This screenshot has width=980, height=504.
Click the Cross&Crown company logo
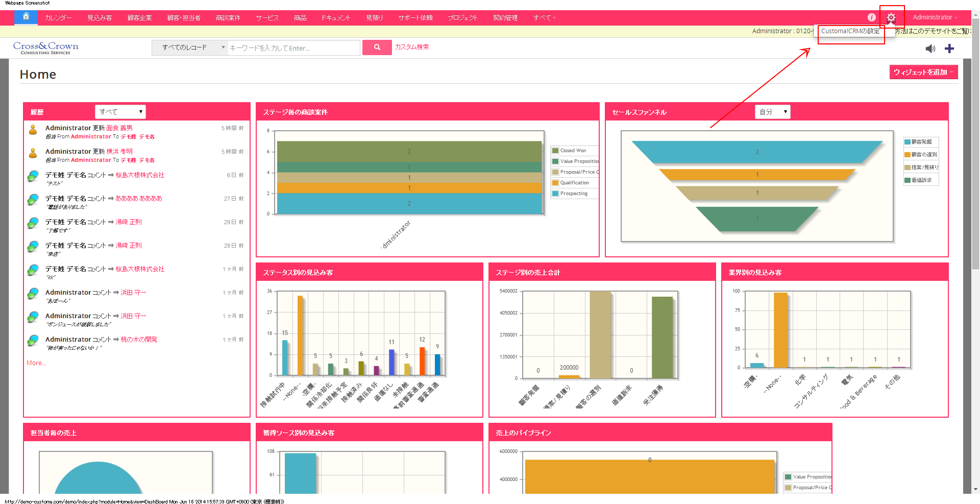45,48
